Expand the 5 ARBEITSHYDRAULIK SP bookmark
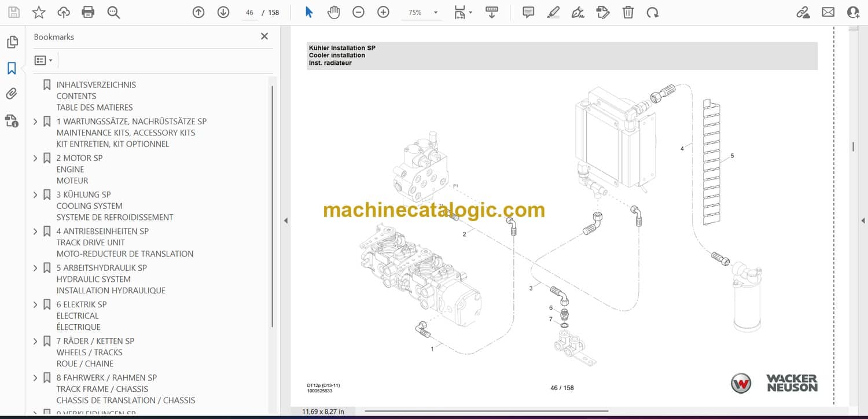The height and width of the screenshot is (419, 868). 35,268
